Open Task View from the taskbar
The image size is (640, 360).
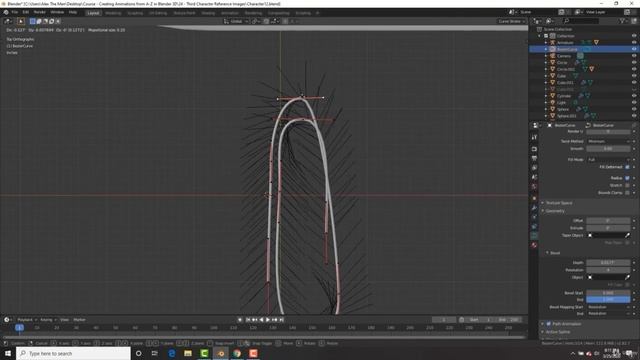click(x=155, y=353)
